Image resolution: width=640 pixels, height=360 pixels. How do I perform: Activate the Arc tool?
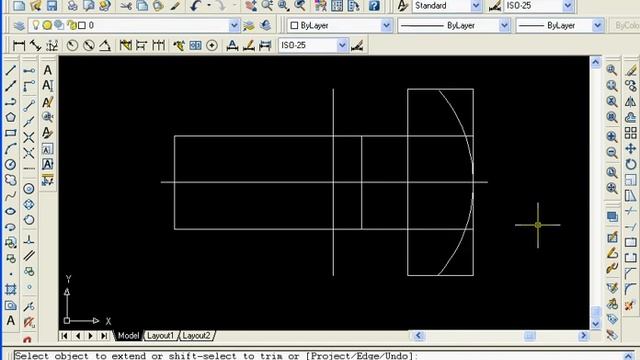[x=11, y=149]
